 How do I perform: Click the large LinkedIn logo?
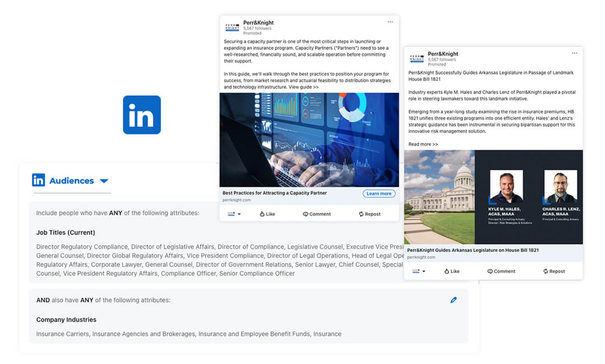(142, 115)
